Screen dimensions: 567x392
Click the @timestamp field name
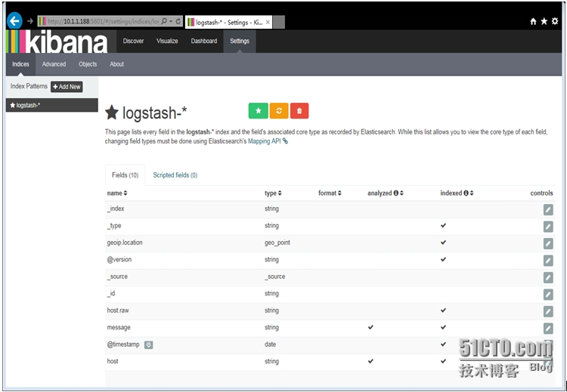pos(123,344)
